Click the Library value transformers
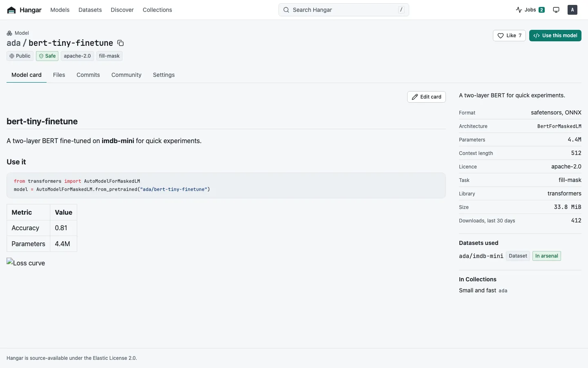 tap(564, 193)
